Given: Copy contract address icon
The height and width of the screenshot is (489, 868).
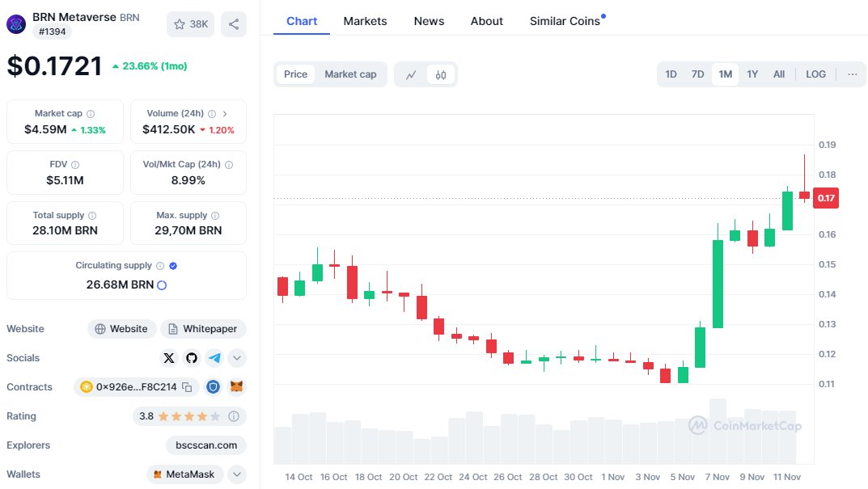Looking at the screenshot, I should [x=187, y=387].
